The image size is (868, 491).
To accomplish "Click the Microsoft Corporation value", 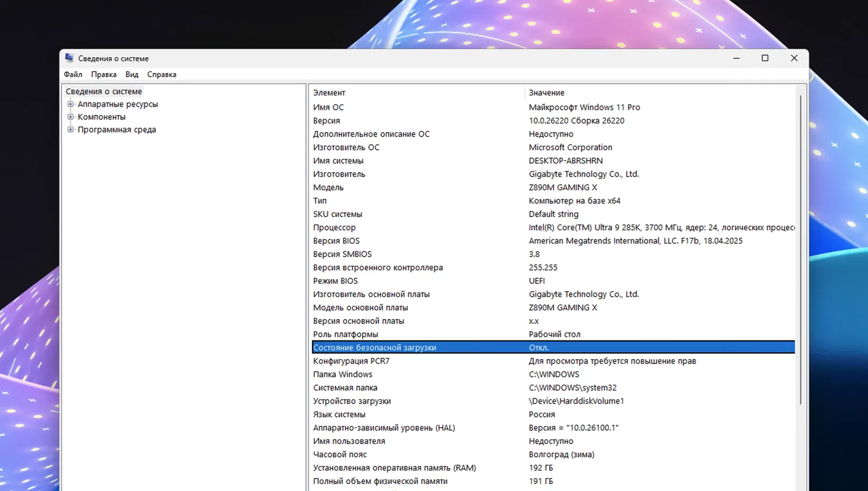I will [570, 147].
